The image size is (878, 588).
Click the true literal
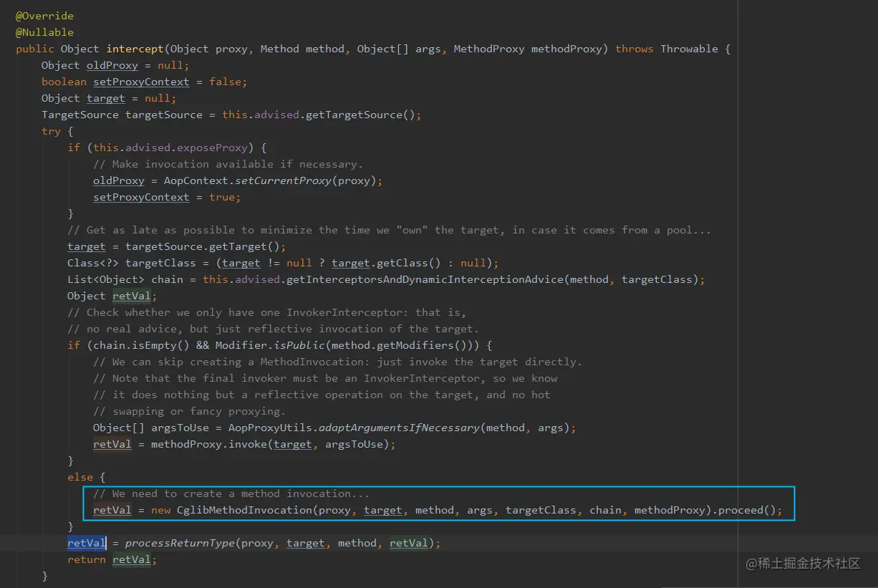222,197
